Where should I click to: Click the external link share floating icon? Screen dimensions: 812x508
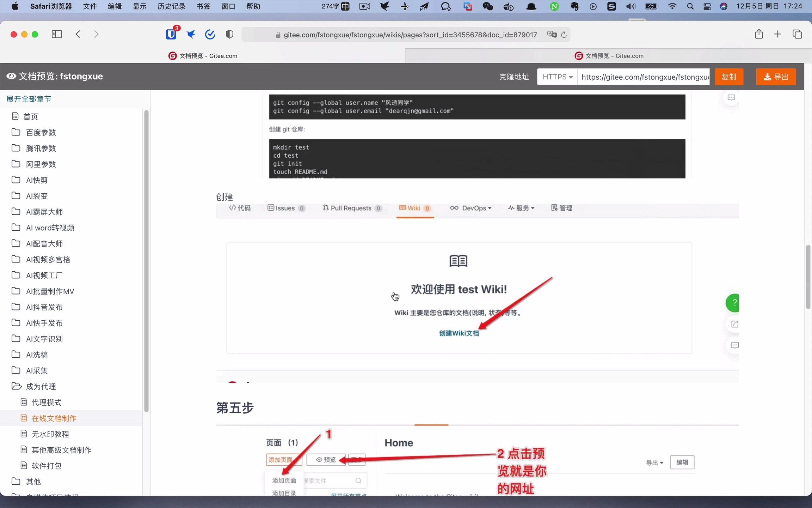point(734,324)
